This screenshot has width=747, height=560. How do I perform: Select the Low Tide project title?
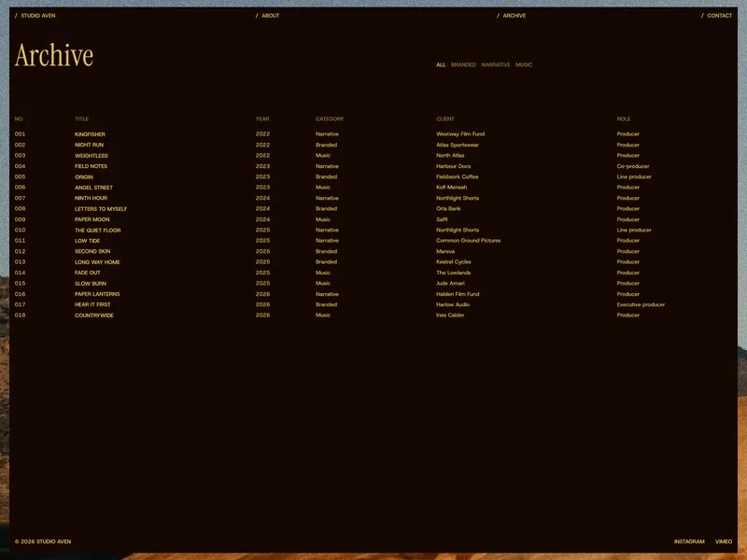[x=87, y=241]
